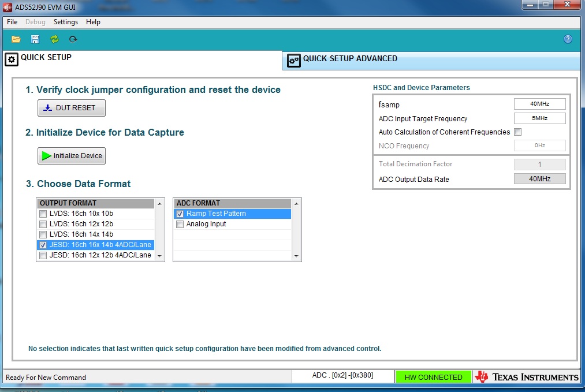
Task: Click the 'No selection indicates' note text
Action: pyautogui.click(x=205, y=349)
